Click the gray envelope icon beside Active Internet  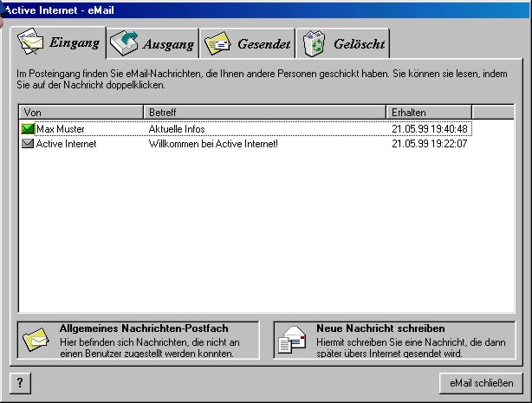click(x=28, y=144)
